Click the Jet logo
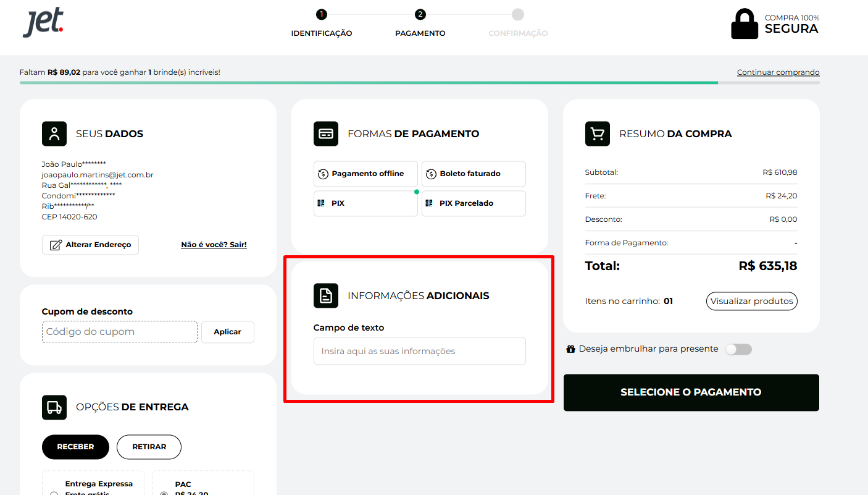 click(x=43, y=23)
